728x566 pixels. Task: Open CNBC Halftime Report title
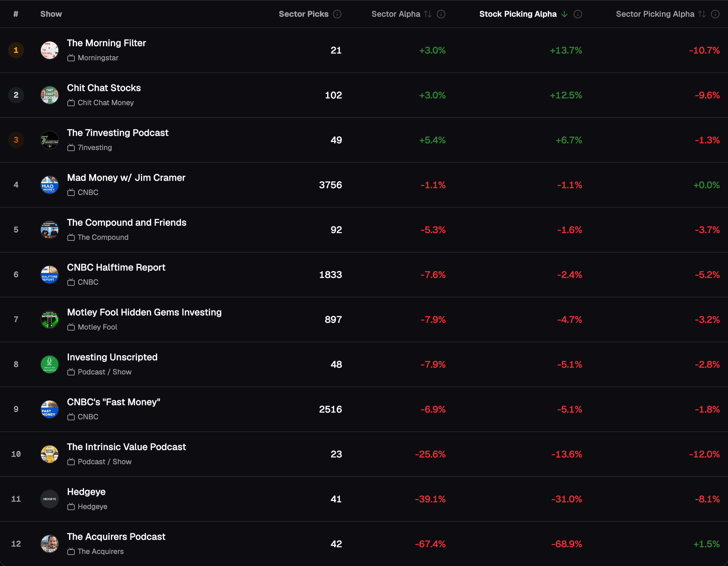click(x=116, y=267)
